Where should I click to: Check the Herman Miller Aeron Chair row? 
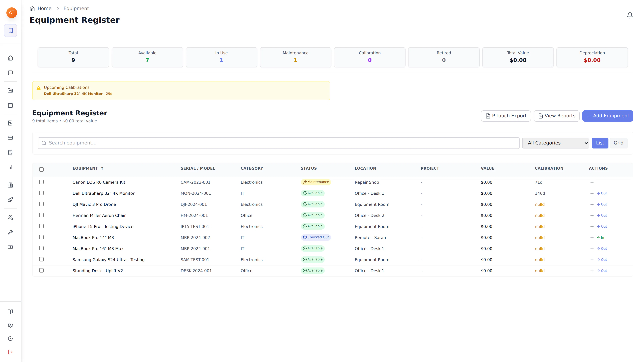point(41,215)
